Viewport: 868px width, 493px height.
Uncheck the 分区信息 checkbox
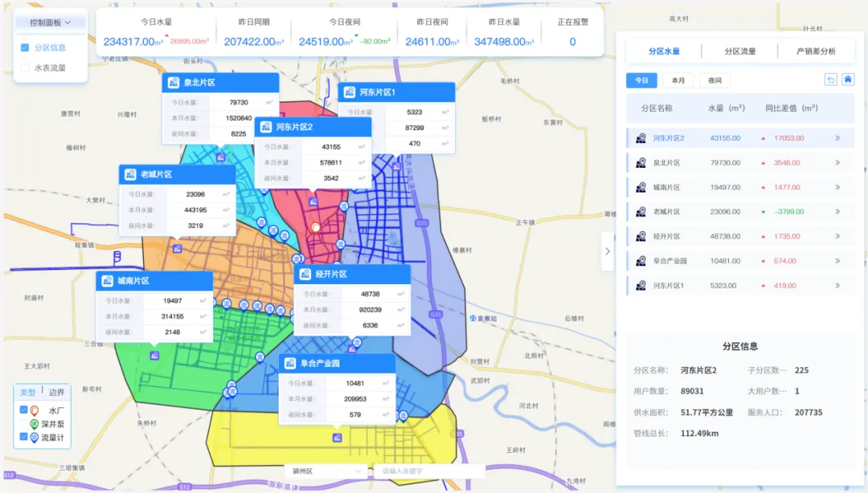click(25, 47)
